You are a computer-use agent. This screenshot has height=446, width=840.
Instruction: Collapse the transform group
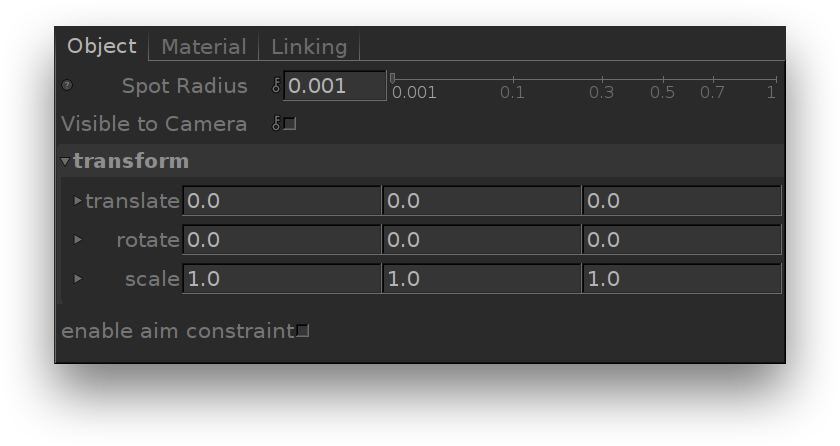click(65, 162)
